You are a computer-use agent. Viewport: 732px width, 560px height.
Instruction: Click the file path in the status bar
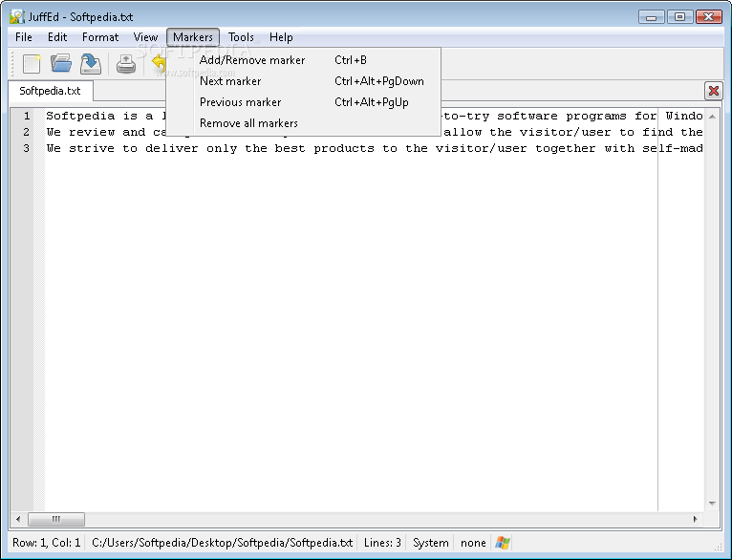[x=223, y=543]
